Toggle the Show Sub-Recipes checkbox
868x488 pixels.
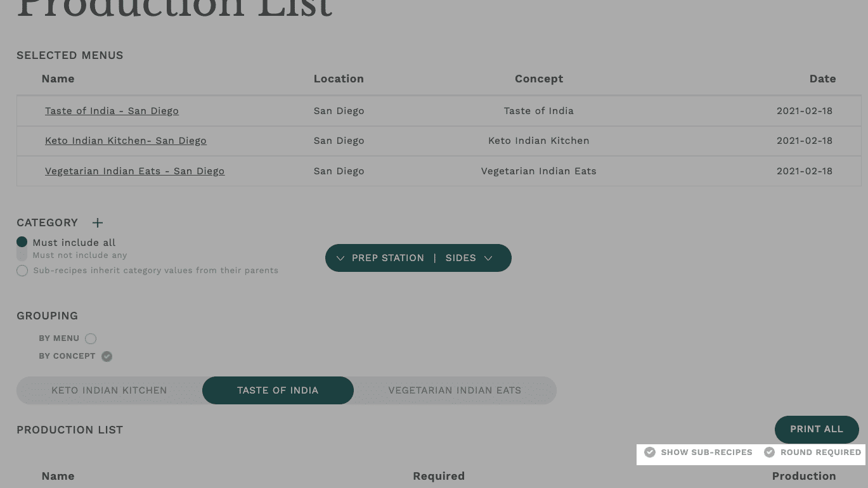click(650, 453)
